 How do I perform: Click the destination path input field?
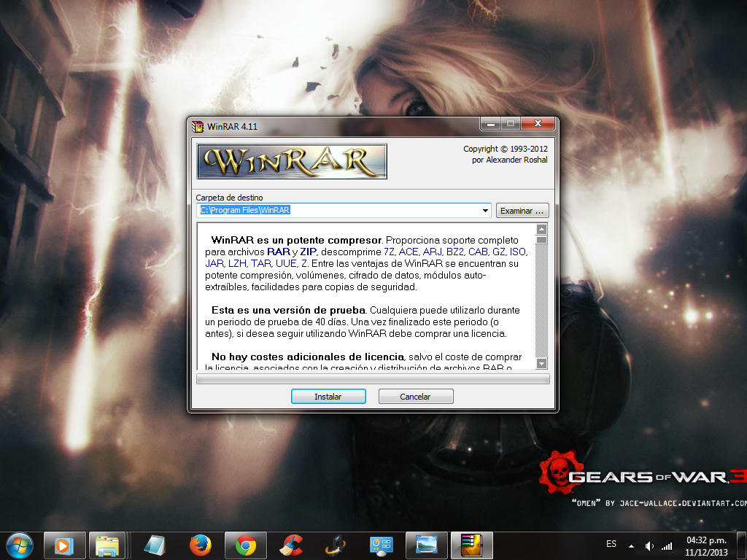point(339,211)
